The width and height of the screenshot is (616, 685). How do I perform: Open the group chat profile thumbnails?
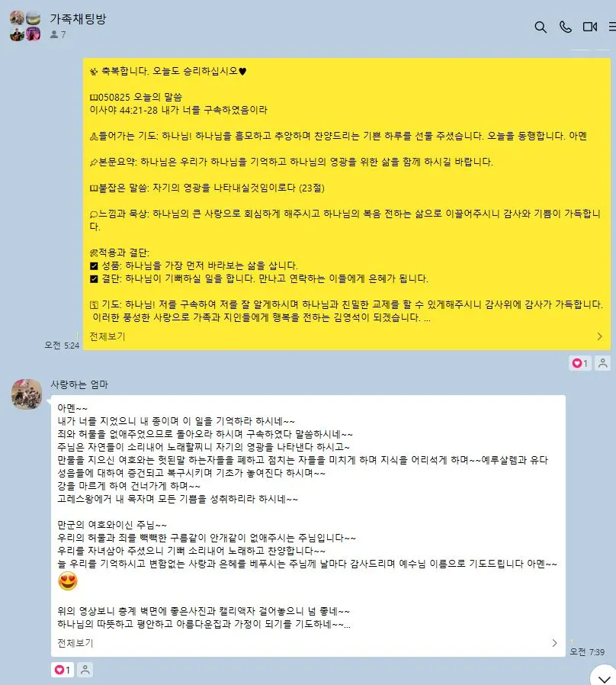25,26
